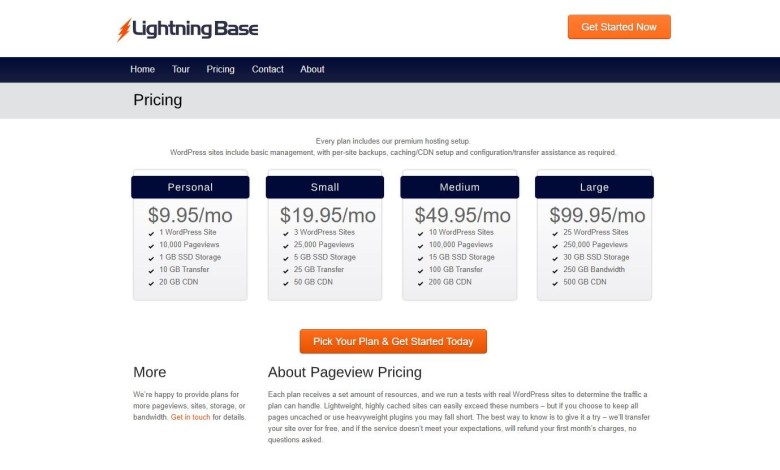Click the $99.95/mo price

(x=597, y=215)
